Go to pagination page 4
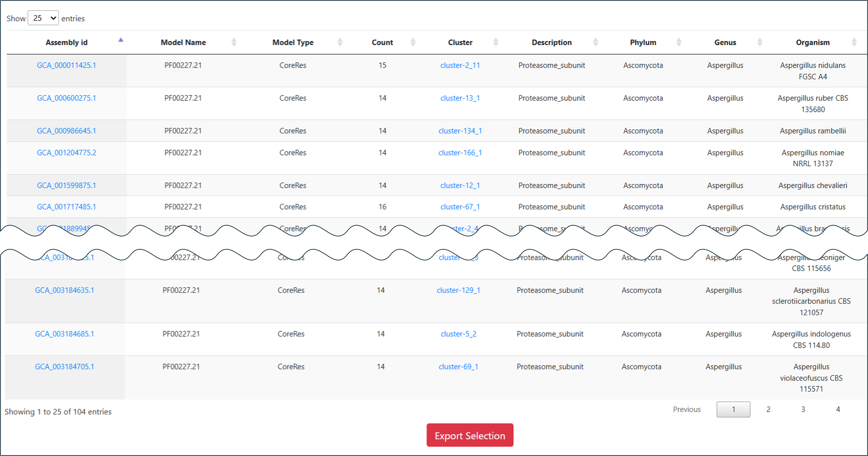 click(838, 409)
